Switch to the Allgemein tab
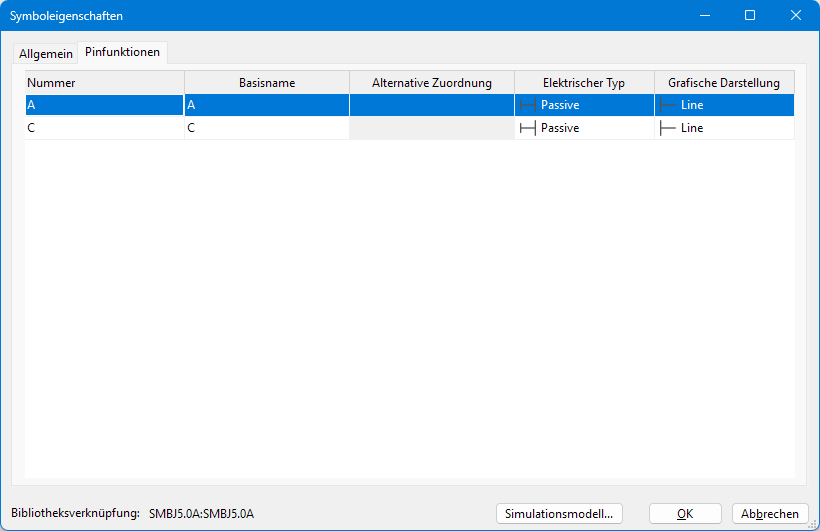Screen dimensions: 820x531 click(x=46, y=54)
